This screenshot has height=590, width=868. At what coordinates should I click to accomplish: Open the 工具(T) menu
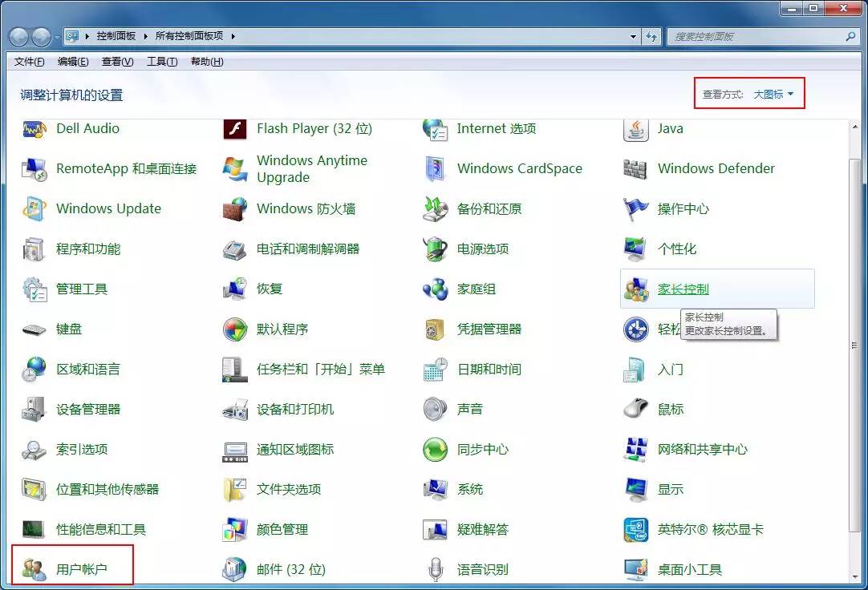(161, 62)
